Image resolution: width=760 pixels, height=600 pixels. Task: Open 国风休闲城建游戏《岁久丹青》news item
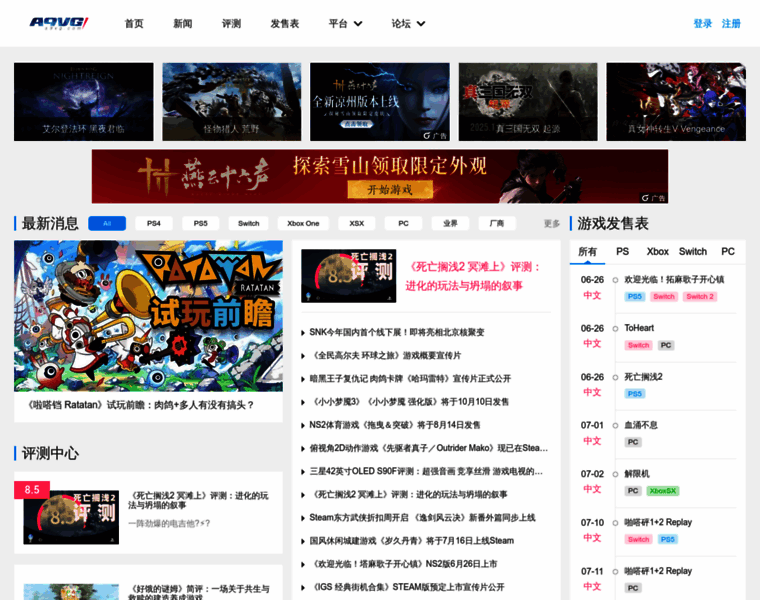point(412,541)
